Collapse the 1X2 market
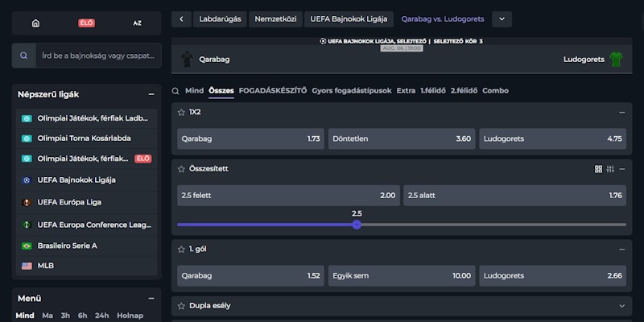 621,112
